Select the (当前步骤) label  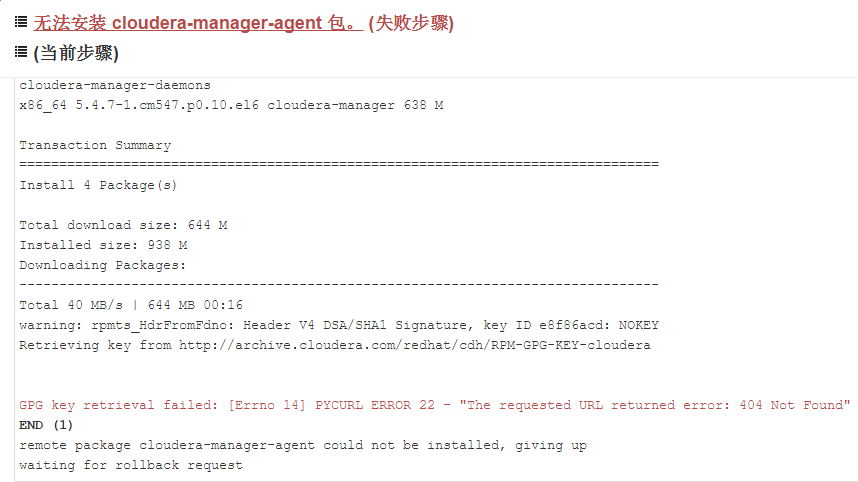pyautogui.click(x=76, y=53)
